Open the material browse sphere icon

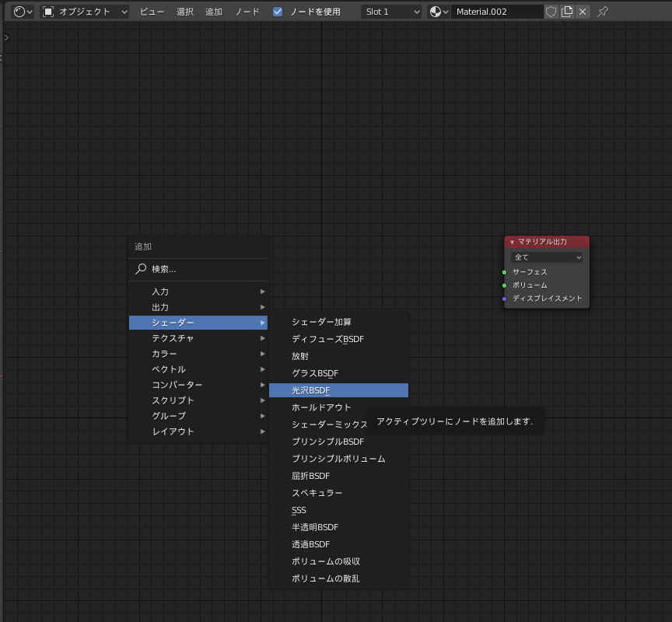pyautogui.click(x=439, y=12)
